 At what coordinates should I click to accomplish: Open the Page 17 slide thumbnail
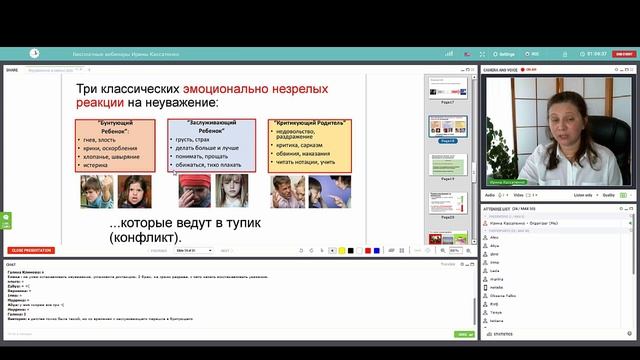[448, 88]
